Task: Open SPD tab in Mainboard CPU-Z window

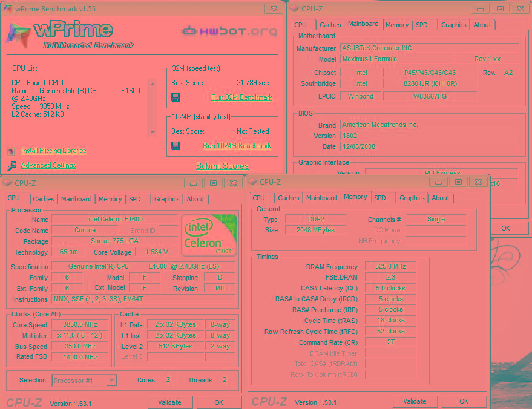Action: click(x=422, y=25)
